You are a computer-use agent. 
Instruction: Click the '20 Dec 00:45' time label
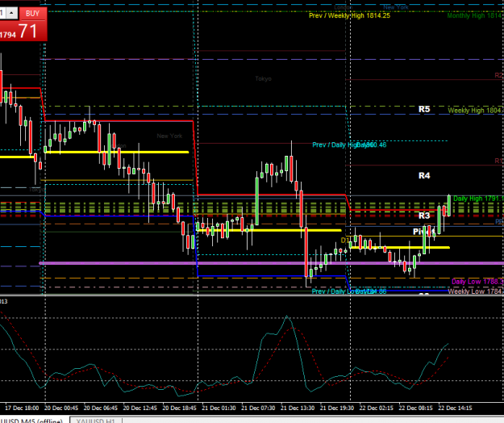(61, 408)
